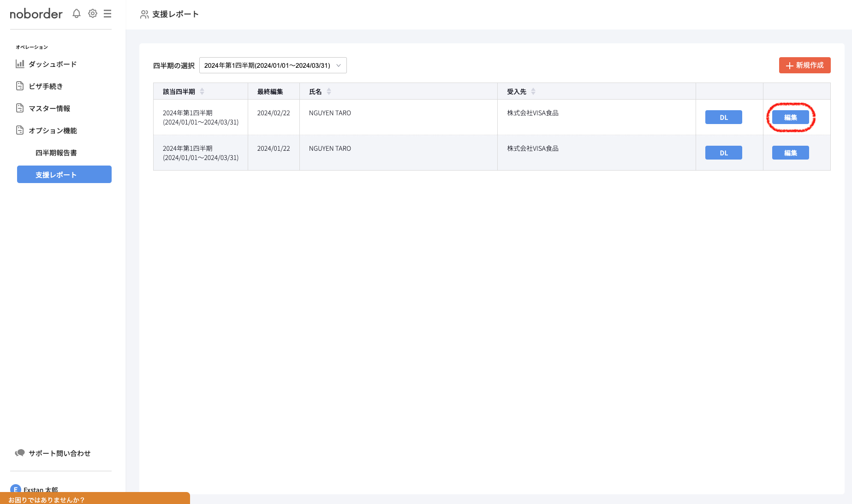Click the noborder logo
852x504 pixels.
click(36, 14)
